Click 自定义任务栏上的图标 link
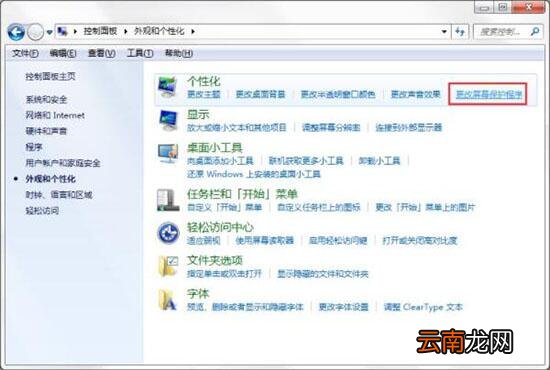Viewport: 550px width, 370px height. point(319,207)
